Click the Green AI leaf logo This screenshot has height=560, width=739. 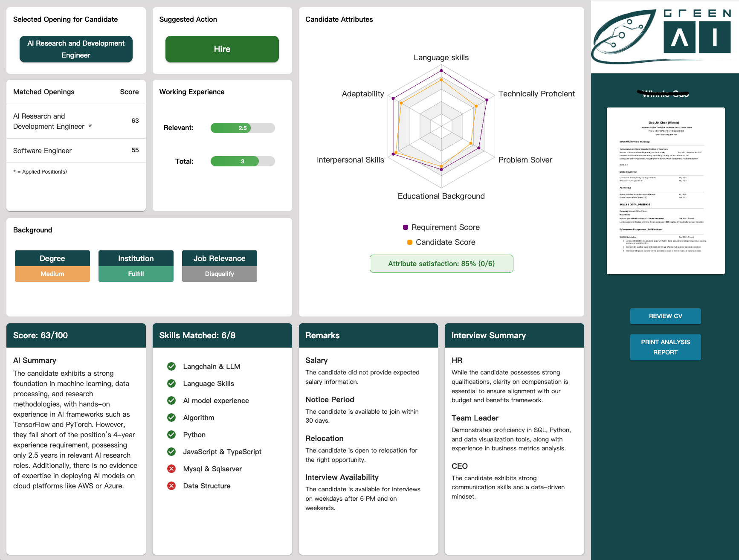click(x=624, y=37)
